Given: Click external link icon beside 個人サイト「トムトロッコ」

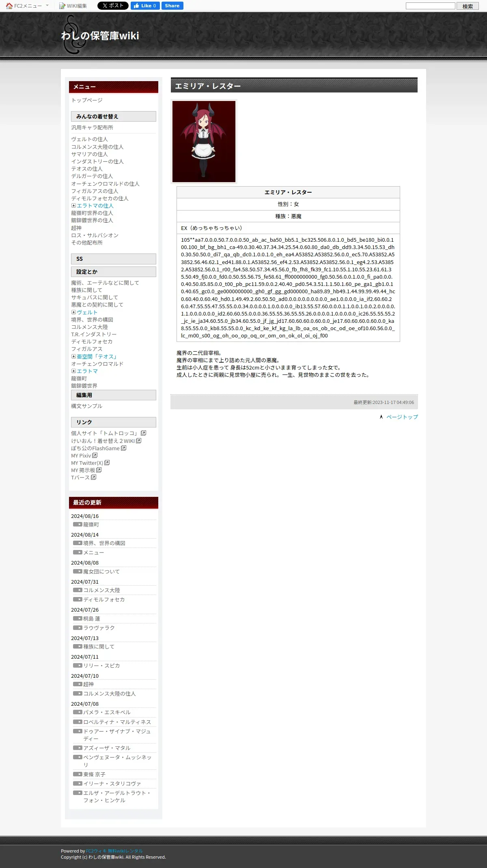Looking at the screenshot, I should click(143, 433).
